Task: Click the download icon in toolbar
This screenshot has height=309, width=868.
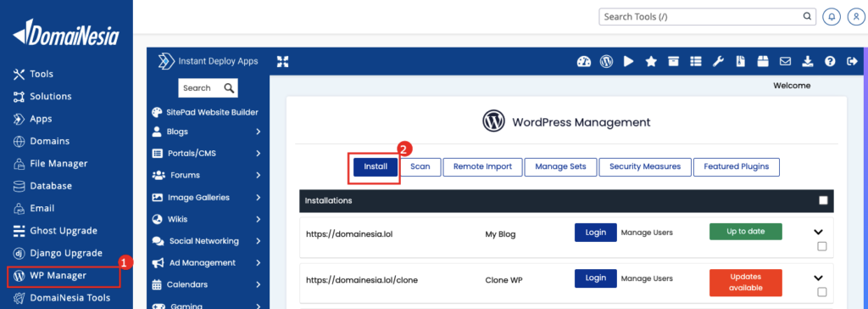Action: [808, 62]
